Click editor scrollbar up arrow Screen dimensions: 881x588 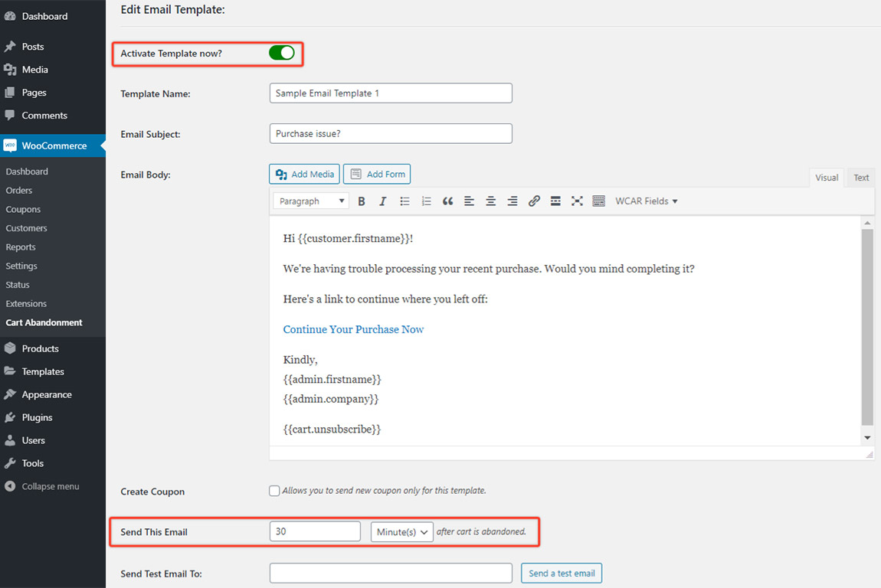click(867, 224)
